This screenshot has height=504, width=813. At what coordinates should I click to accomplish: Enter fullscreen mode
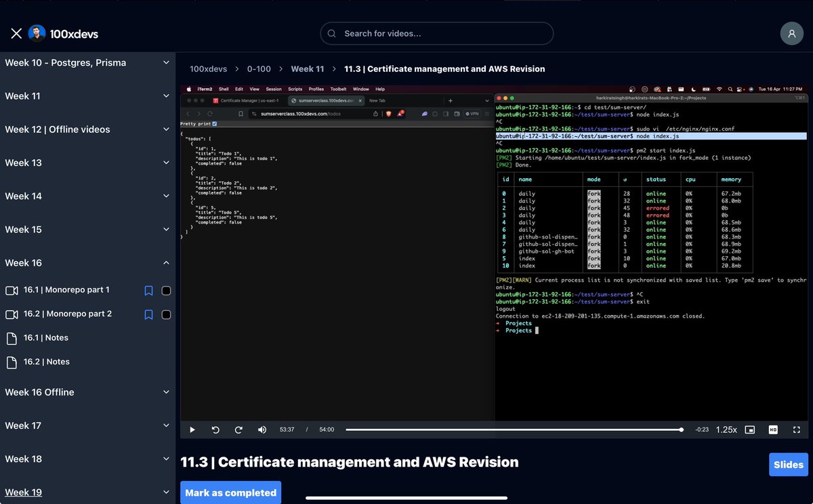coord(797,429)
